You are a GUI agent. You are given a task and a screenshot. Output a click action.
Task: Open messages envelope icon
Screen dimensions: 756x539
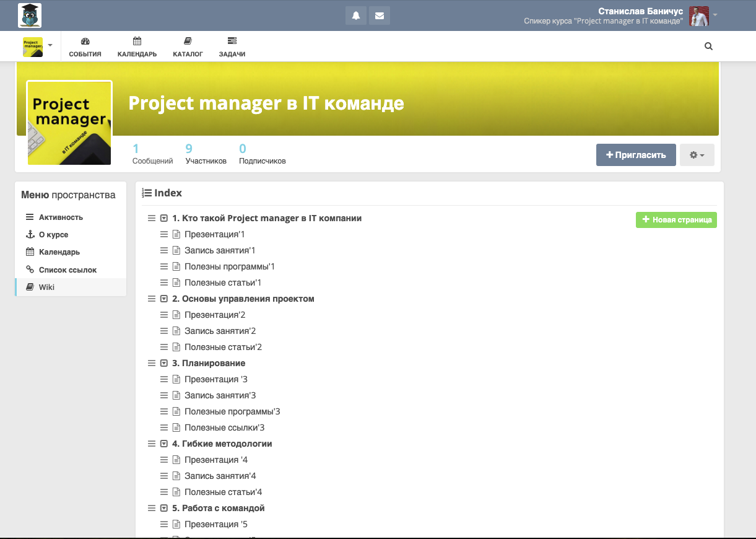(x=380, y=15)
